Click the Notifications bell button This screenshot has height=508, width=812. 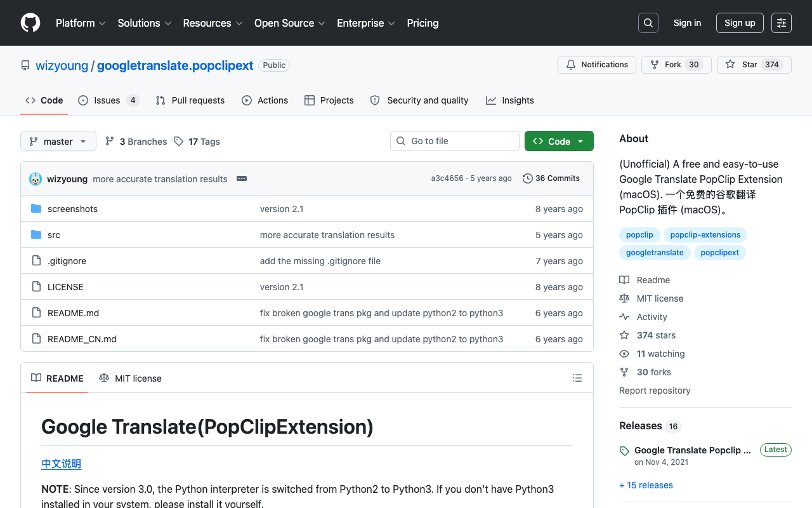597,65
